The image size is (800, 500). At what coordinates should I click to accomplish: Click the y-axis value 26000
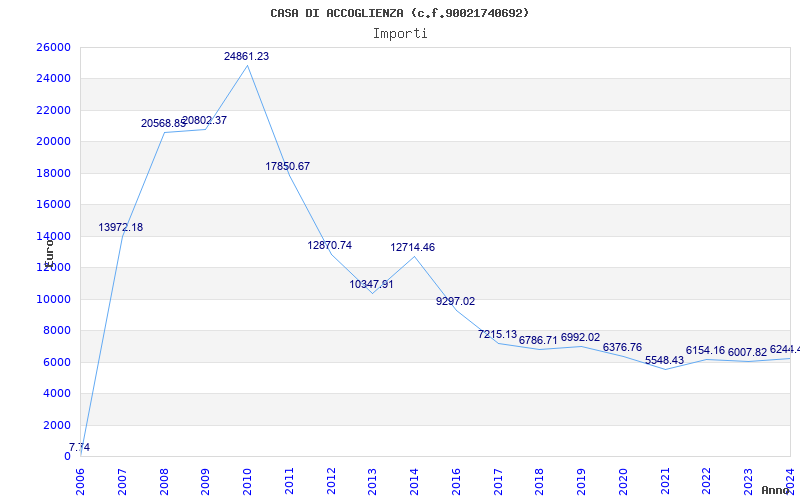pos(54,47)
